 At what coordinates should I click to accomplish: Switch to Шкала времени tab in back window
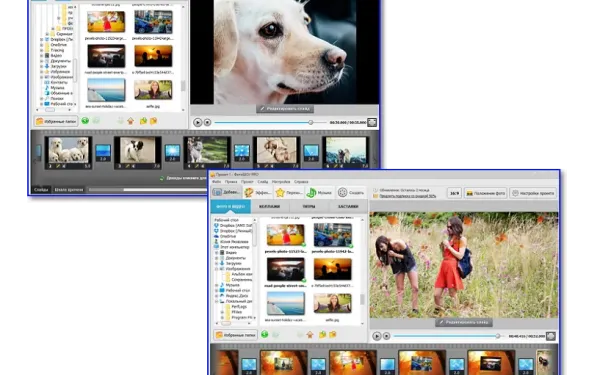coord(69,189)
